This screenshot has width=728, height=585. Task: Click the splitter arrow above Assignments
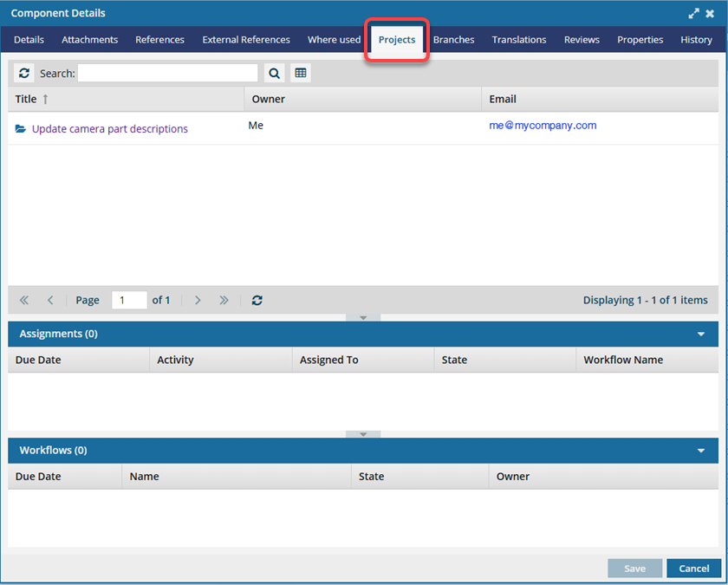363,318
